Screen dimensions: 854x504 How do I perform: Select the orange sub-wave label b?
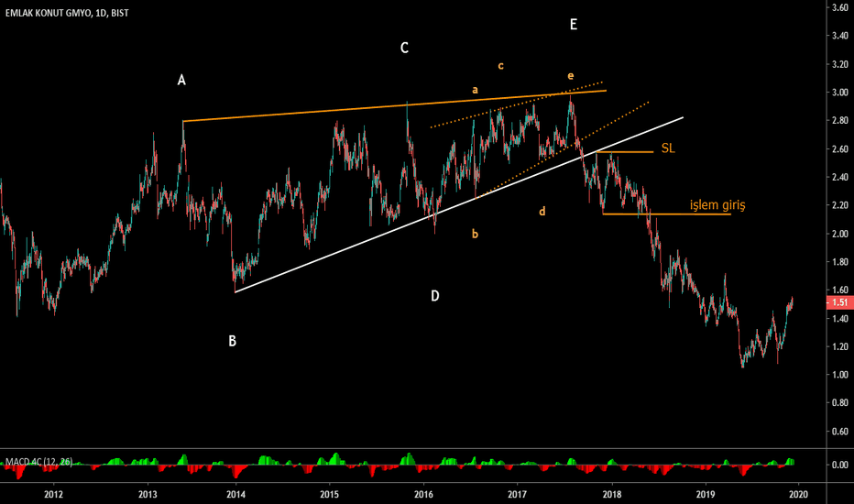(x=475, y=234)
